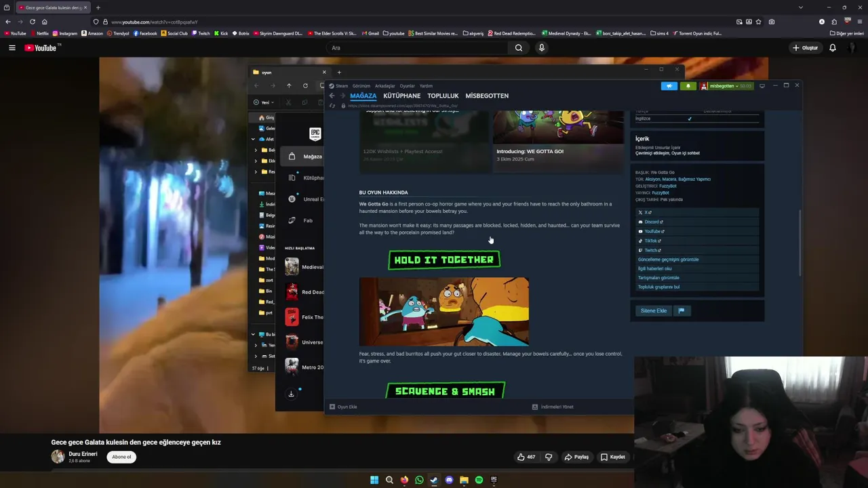Screen dimensions: 868x488
Task: Click the Steam page vertical scrollbar
Action: pos(800,243)
